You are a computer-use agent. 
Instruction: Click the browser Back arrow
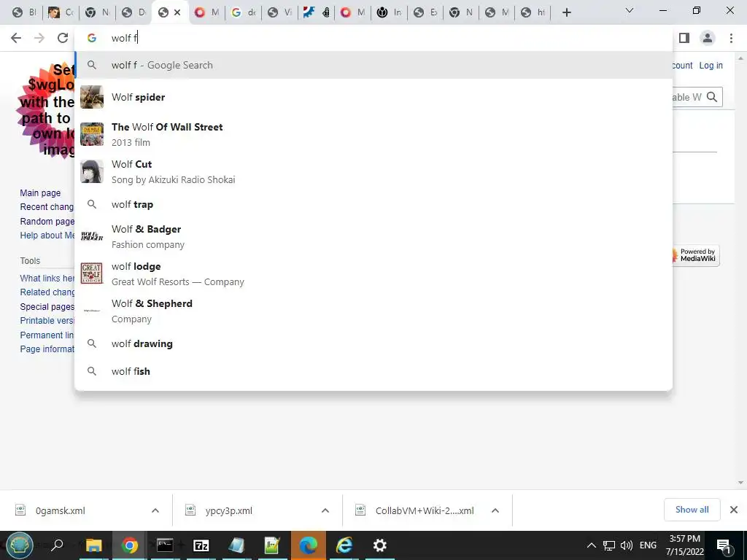pos(16,38)
